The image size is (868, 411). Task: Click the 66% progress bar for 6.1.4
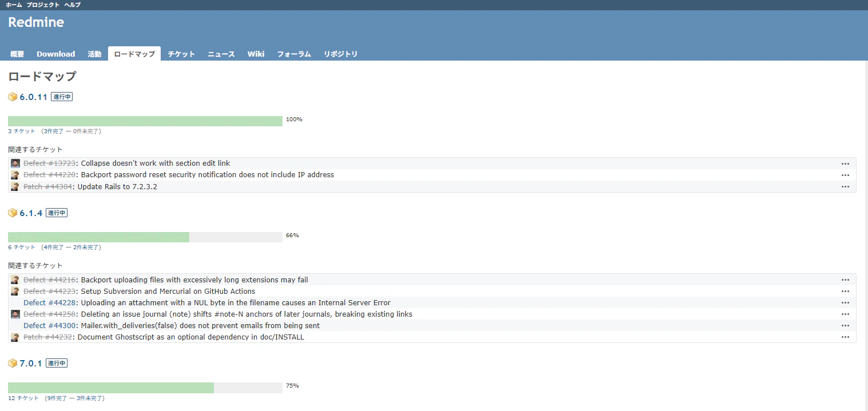coord(145,237)
